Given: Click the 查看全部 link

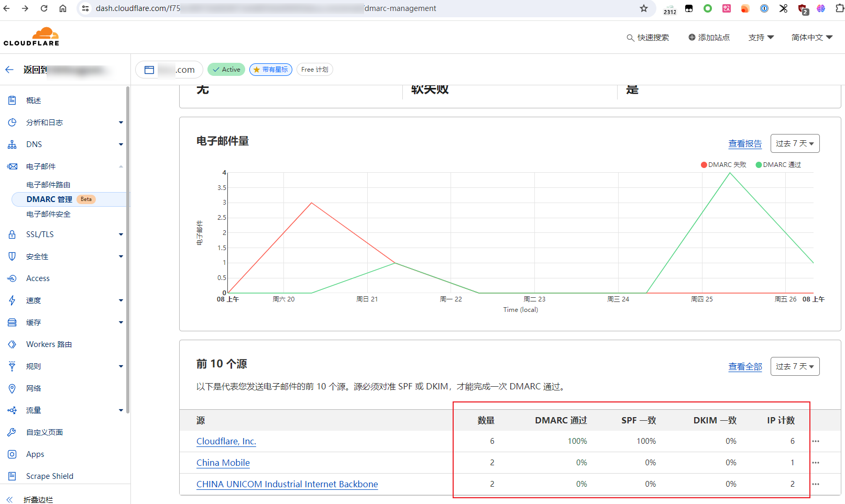Looking at the screenshot, I should pyautogui.click(x=745, y=366).
